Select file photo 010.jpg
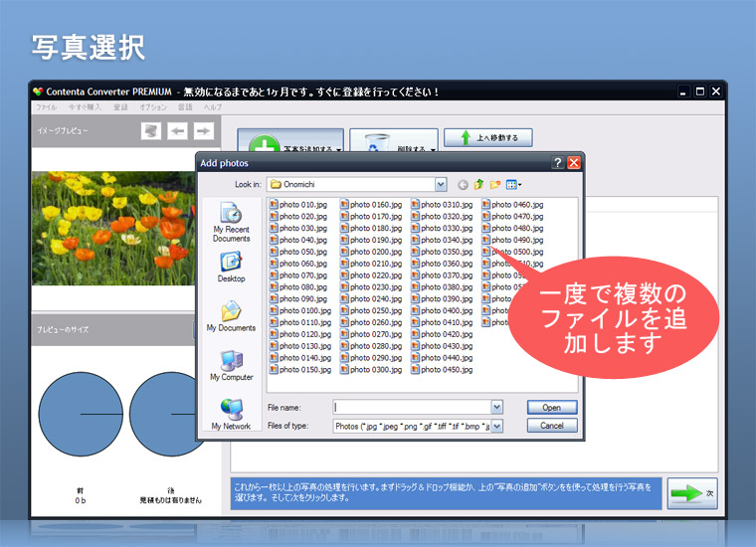This screenshot has height=547, width=756. tap(298, 204)
